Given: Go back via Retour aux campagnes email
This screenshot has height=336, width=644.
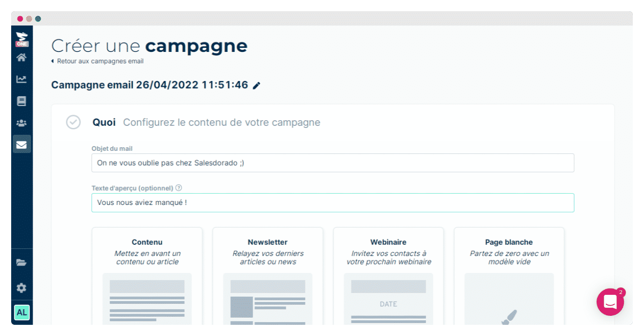Looking at the screenshot, I should (97, 61).
